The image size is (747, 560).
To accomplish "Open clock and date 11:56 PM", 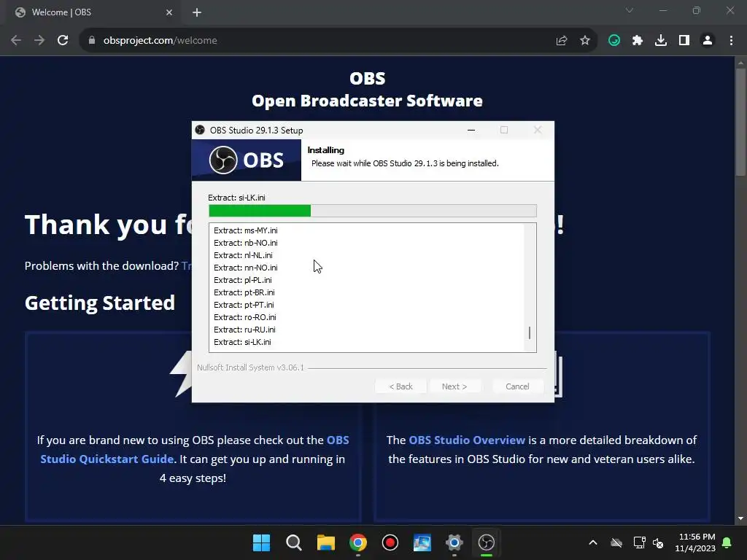I will 695,542.
